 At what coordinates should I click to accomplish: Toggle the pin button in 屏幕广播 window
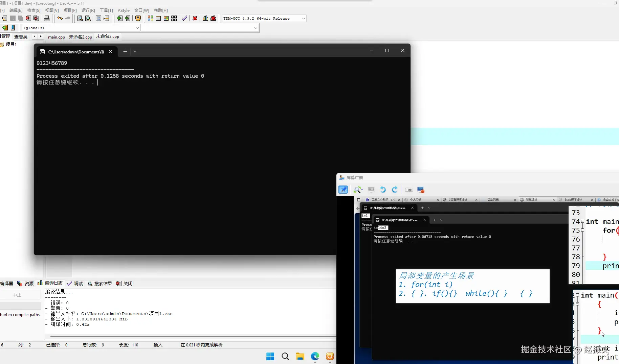(343, 190)
